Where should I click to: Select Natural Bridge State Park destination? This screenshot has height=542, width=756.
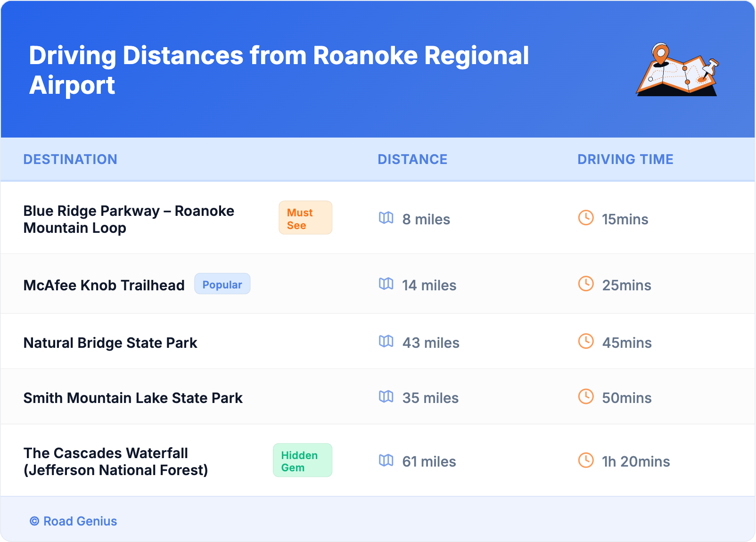coord(110,343)
